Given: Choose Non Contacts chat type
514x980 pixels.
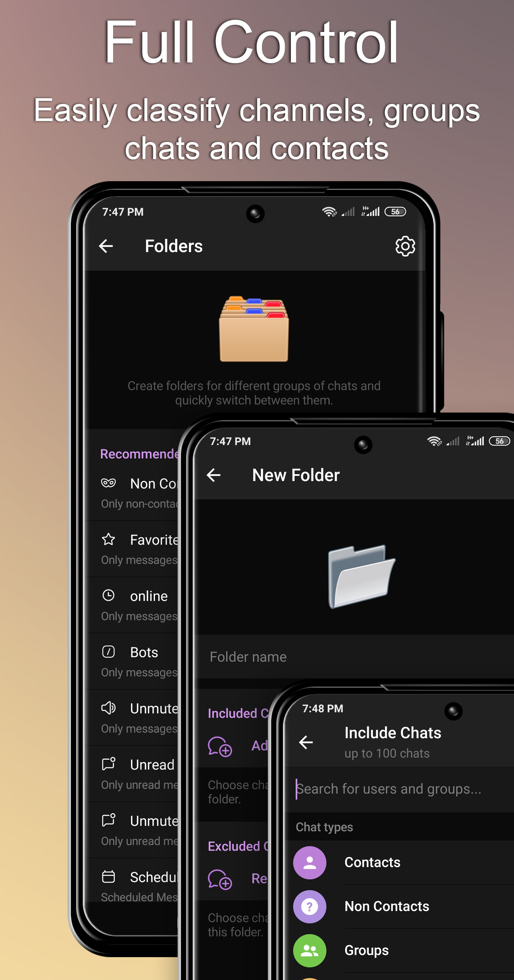Looking at the screenshot, I should click(400, 907).
